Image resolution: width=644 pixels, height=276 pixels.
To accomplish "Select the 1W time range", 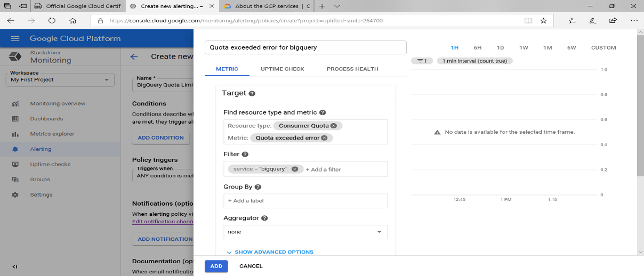I will (524, 48).
